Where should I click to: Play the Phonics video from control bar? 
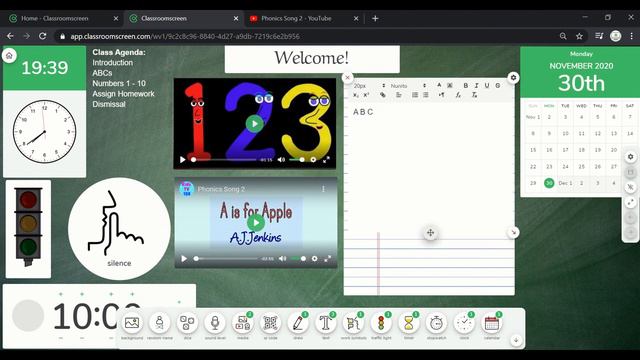click(184, 259)
